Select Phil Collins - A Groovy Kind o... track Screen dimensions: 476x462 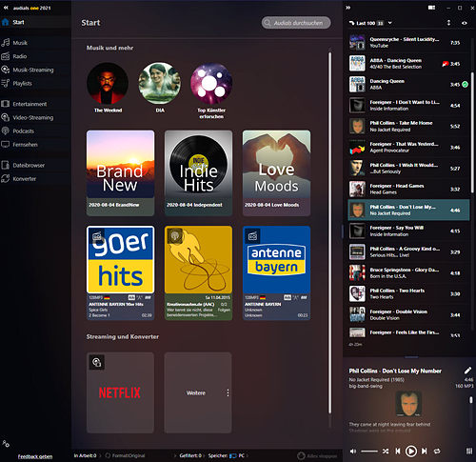[x=408, y=252]
